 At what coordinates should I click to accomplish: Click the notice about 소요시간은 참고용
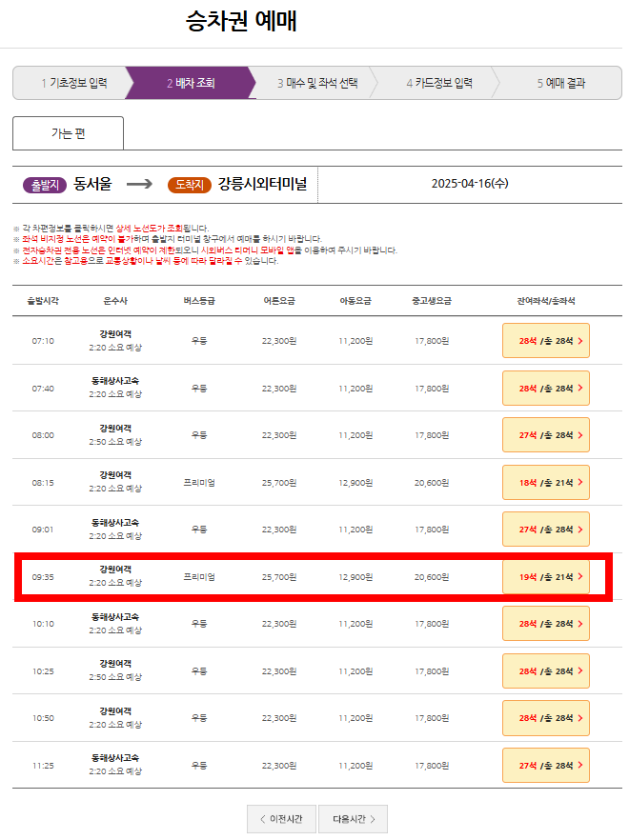point(146,261)
